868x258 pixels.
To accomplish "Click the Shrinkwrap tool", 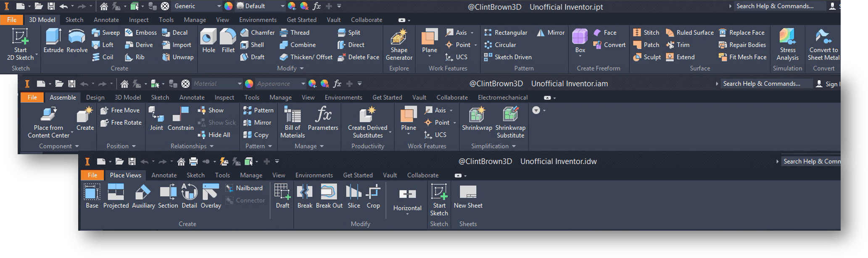I will click(x=477, y=119).
